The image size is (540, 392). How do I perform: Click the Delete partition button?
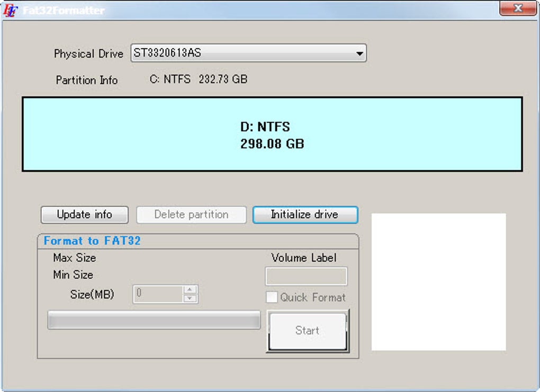click(191, 215)
